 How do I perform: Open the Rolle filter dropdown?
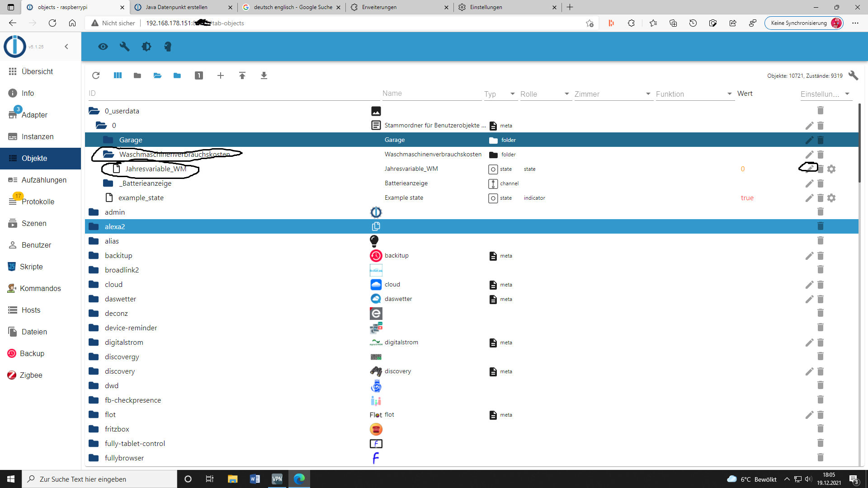coord(545,94)
